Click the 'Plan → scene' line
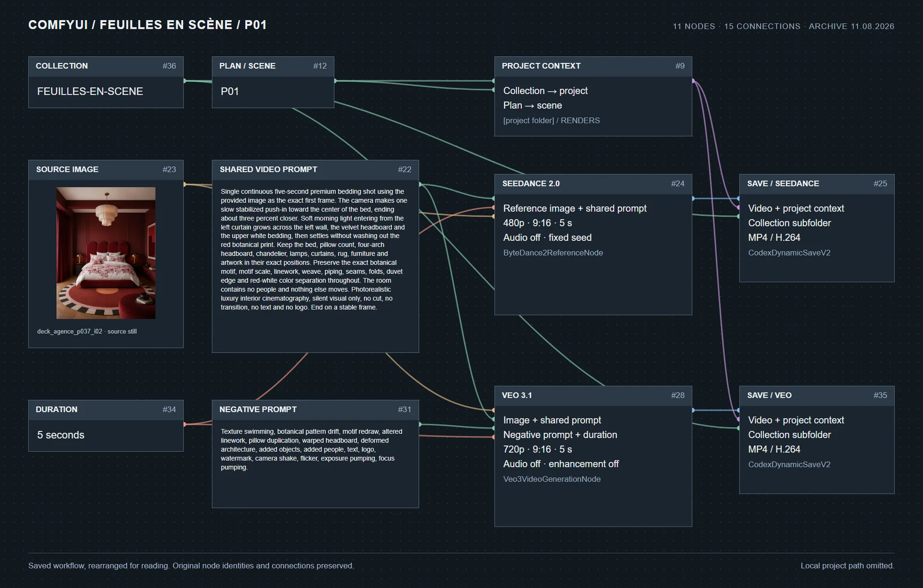923x588 pixels. (x=533, y=105)
